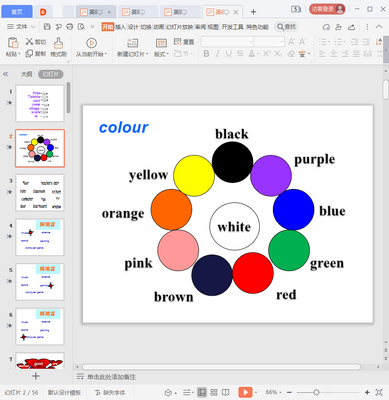This screenshot has width=389, height=400.
Task: Click the notes lines icon below slide
Action: pyautogui.click(x=80, y=377)
